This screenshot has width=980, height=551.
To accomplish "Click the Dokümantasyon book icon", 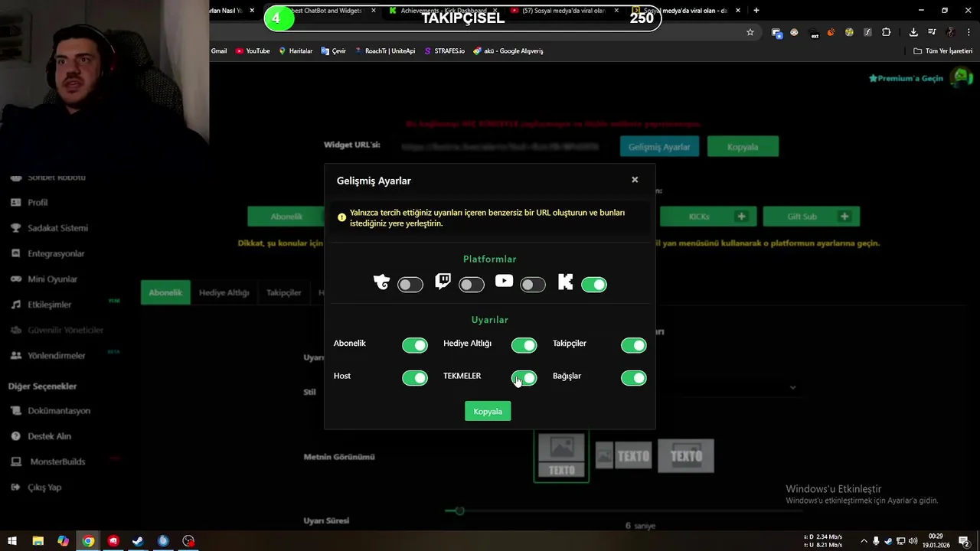I will pos(15,411).
